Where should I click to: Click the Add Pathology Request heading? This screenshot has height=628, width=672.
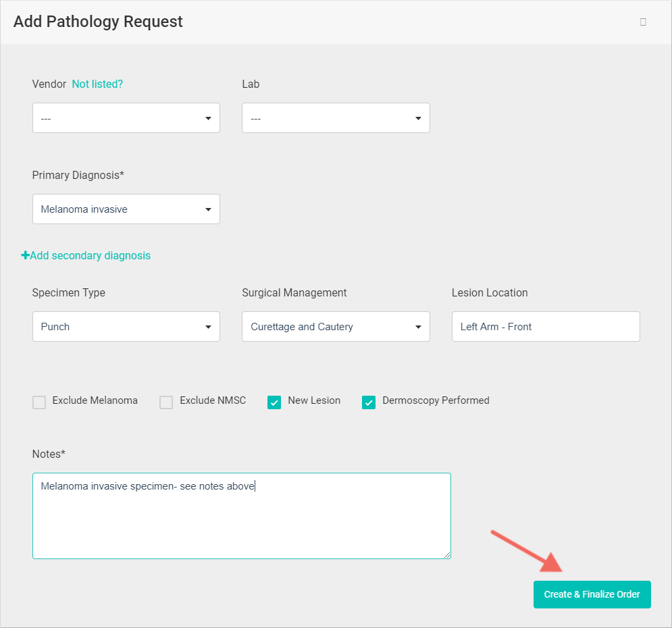[x=98, y=22]
